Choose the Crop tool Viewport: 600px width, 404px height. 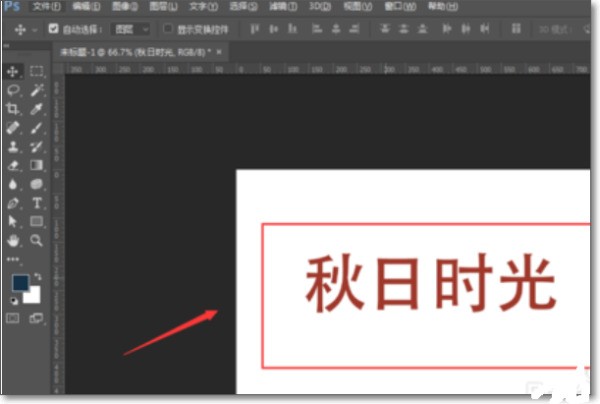tap(13, 108)
